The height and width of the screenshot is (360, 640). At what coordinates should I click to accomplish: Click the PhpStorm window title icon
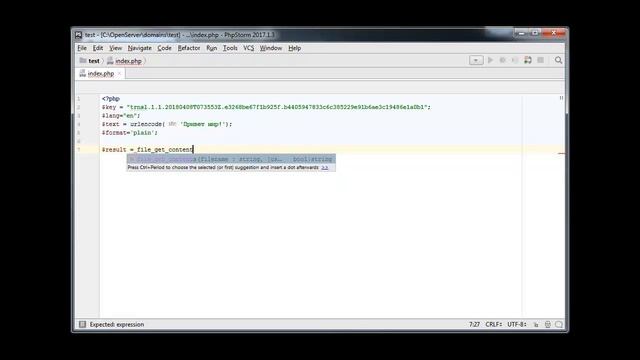[x=78, y=35]
